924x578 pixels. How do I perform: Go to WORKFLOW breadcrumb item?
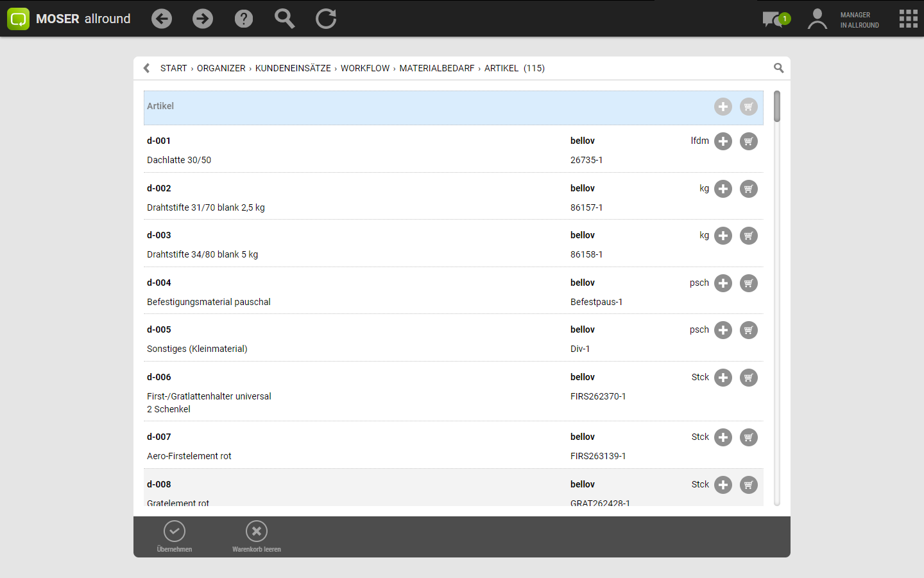pos(364,68)
